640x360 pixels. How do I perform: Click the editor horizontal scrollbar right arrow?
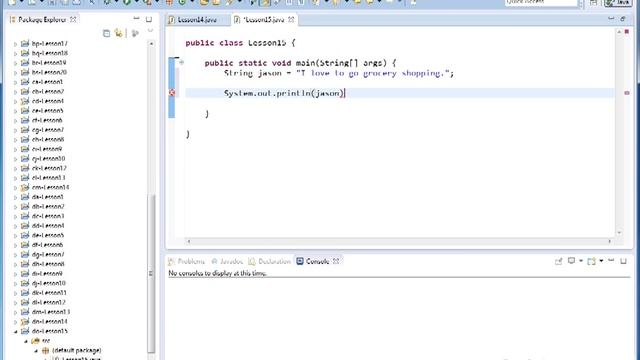pyautogui.click(x=609, y=241)
